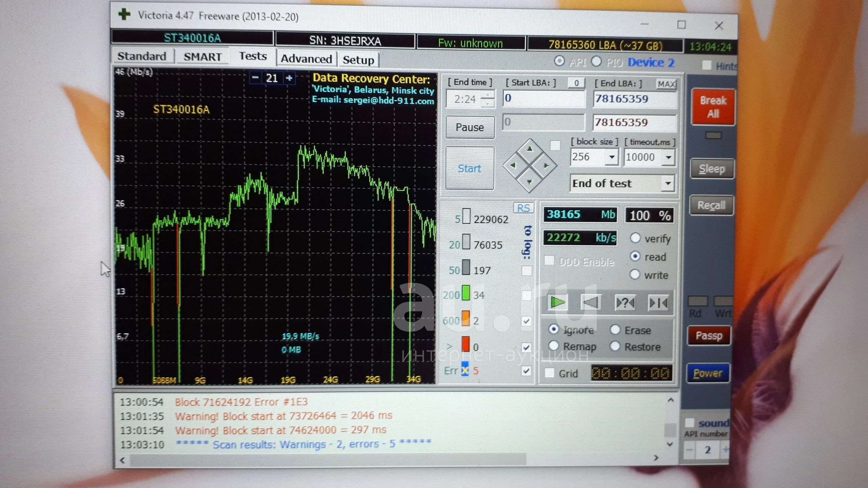Open the Standard tab
The image size is (868, 488).
click(142, 56)
